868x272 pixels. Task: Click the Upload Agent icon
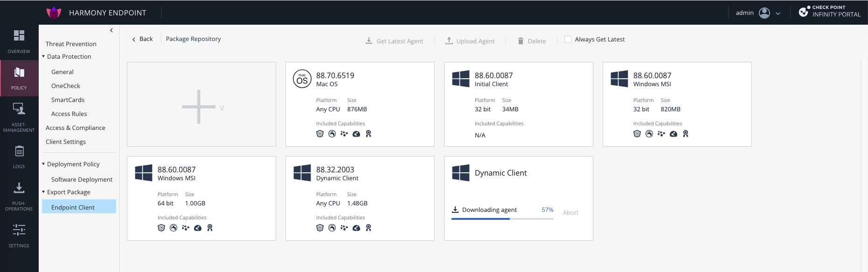click(449, 41)
